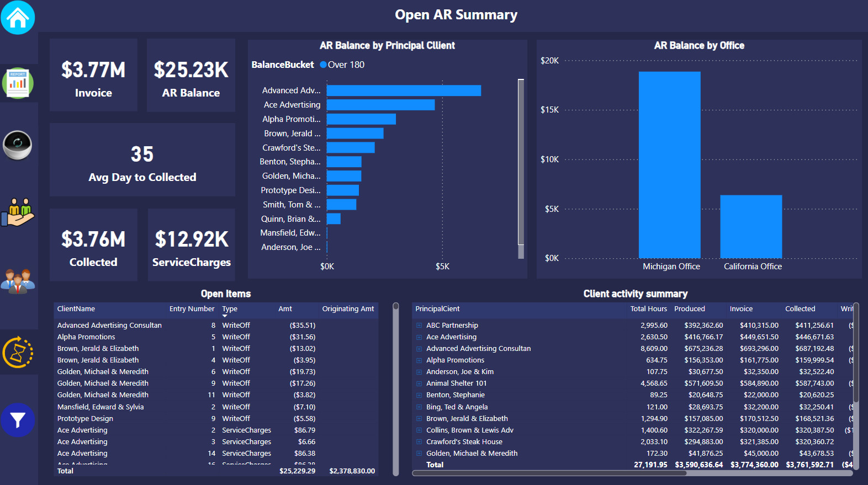Viewport: 868px width, 485px height.
Task: Sort by Entry Number column header
Action: [192, 309]
